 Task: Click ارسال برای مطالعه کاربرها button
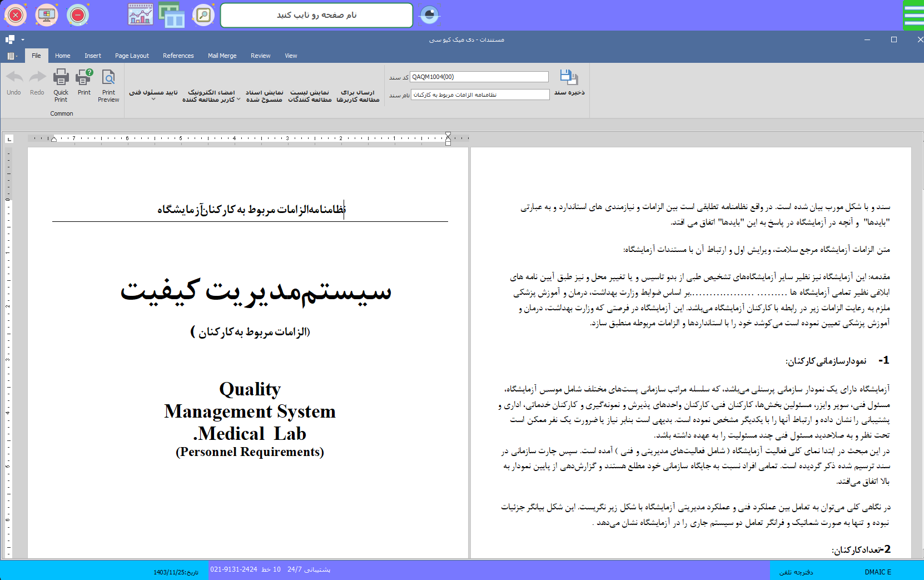357,96
